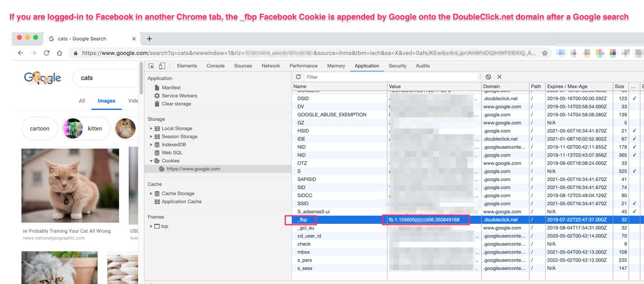Switch Google results to All
644x284 pixels.
(82, 101)
